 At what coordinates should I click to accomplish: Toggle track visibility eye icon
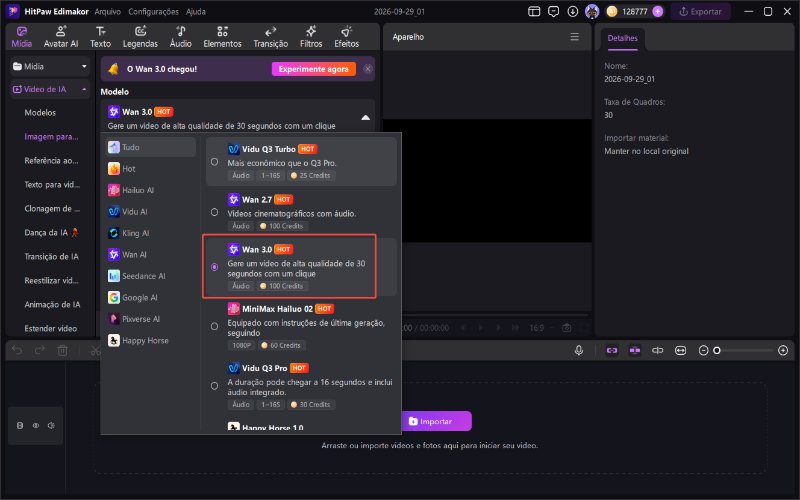pos(36,426)
